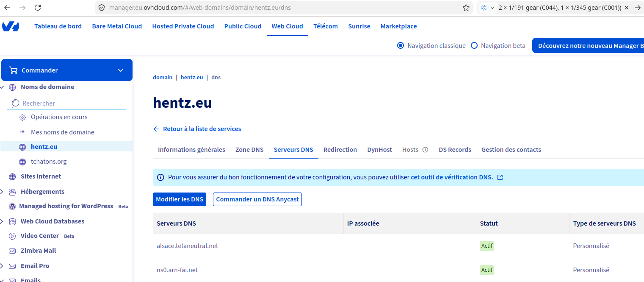Screen dimensions: 644x282
Task: Click Modifier les DNS button
Action: point(180,199)
